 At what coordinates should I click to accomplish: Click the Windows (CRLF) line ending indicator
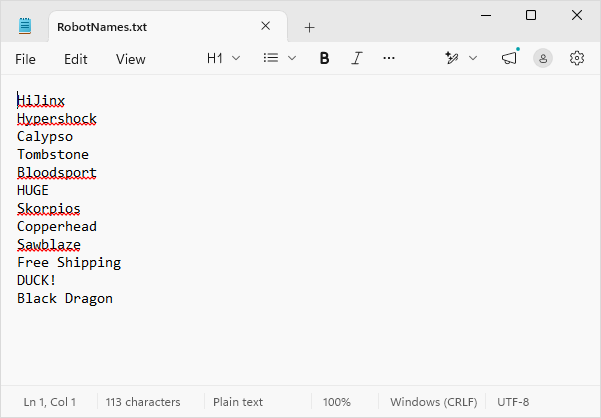click(434, 402)
